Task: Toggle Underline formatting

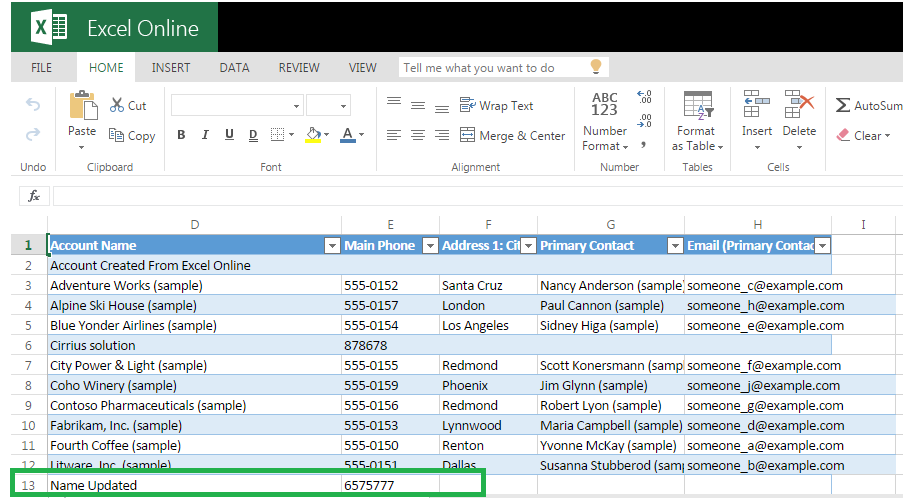Action: (229, 135)
